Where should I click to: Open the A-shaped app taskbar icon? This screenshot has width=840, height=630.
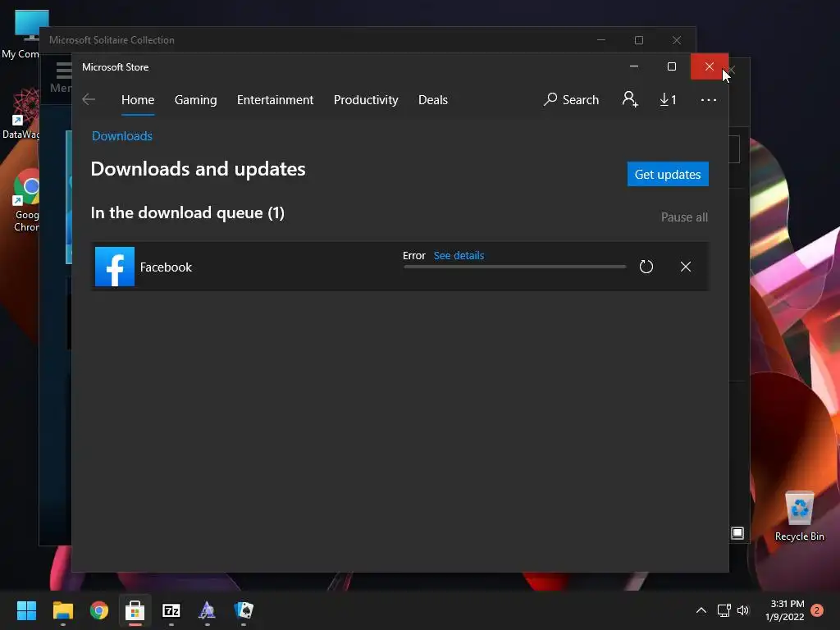[208, 610]
